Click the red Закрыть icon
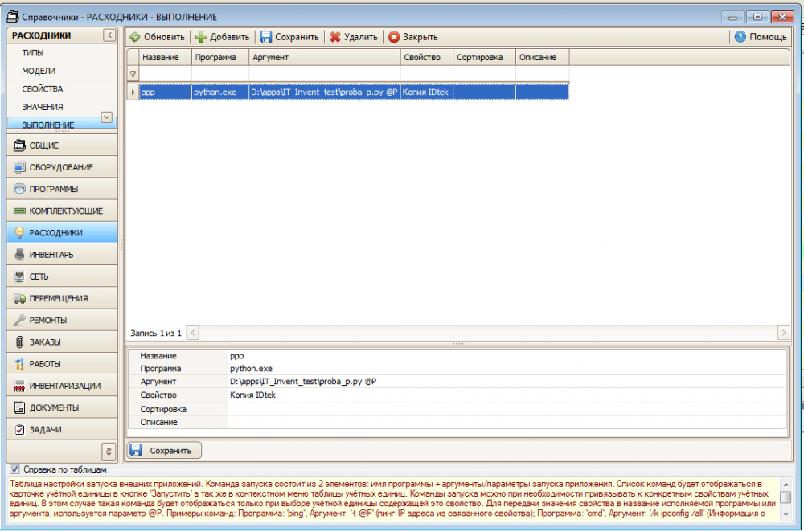Viewport: 804px width, 532px height. [394, 37]
